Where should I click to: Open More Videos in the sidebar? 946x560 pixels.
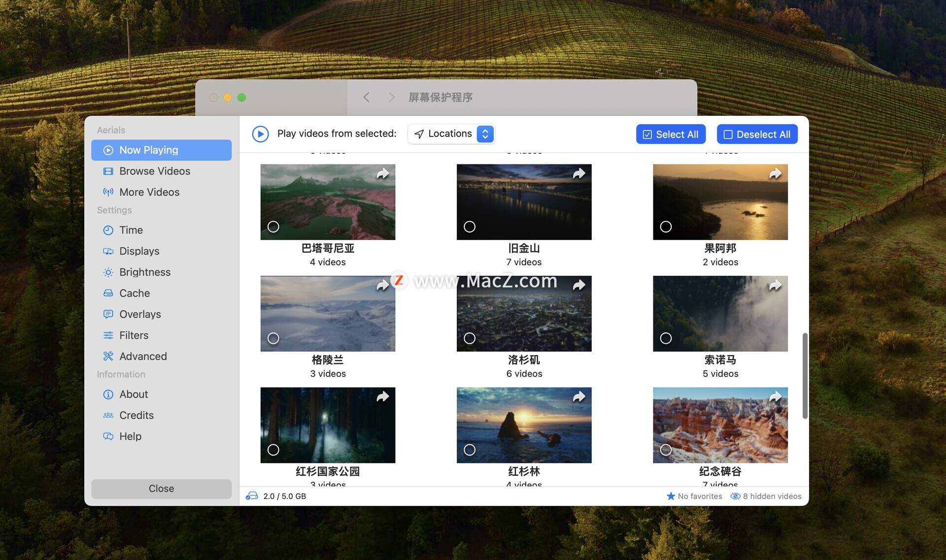click(x=161, y=192)
